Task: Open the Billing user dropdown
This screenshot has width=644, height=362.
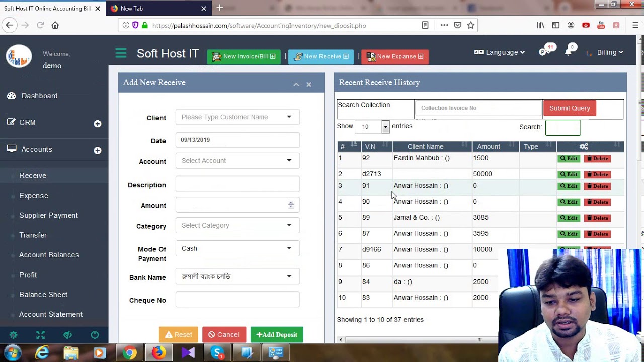Action: [x=610, y=52]
